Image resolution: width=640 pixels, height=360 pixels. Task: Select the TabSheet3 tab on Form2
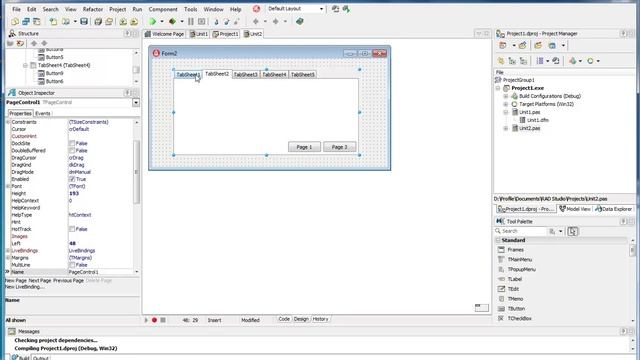246,75
